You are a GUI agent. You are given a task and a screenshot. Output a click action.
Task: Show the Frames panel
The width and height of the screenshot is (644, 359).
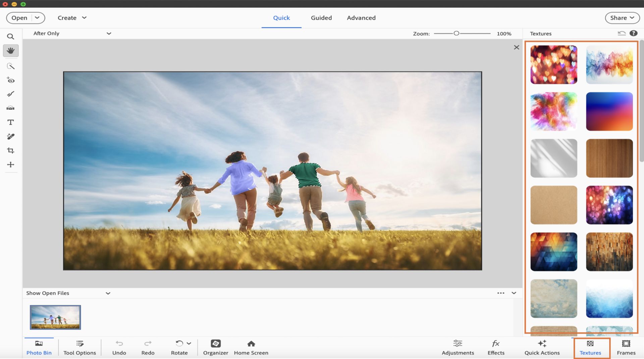(626, 347)
